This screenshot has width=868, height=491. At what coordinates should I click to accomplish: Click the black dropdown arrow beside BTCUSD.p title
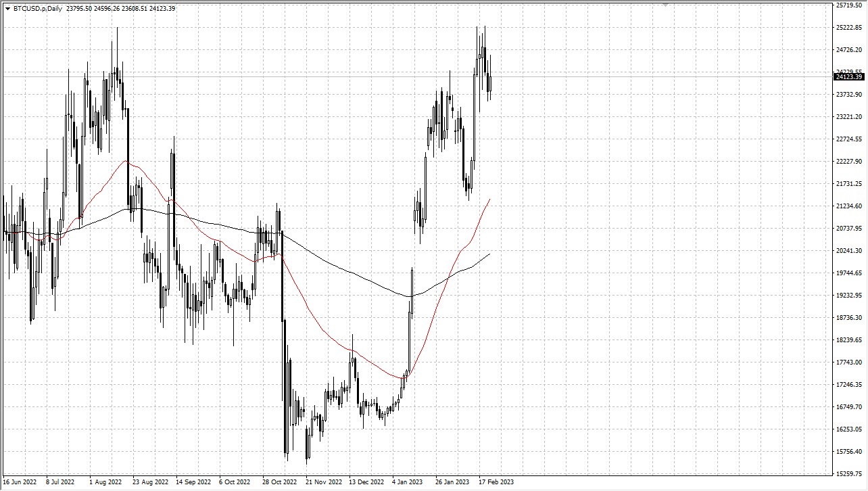[x=8, y=9]
